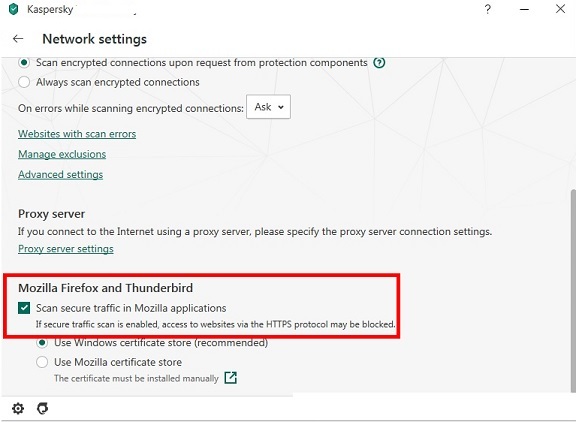Expand the Ask dropdown for scan errors

(269, 107)
